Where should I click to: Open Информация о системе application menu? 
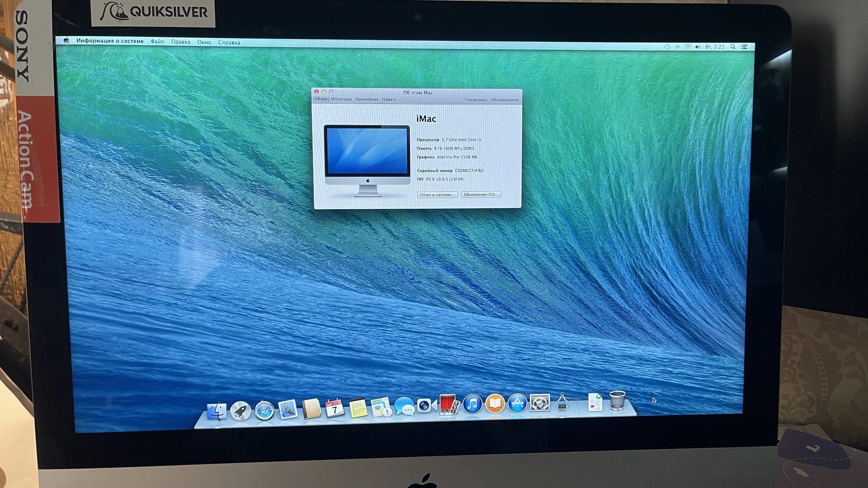[110, 41]
